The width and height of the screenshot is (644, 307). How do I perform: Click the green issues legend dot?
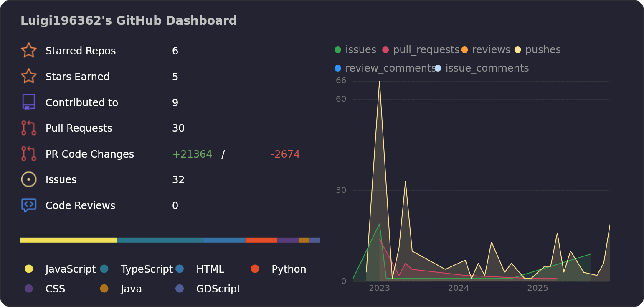[x=337, y=49]
